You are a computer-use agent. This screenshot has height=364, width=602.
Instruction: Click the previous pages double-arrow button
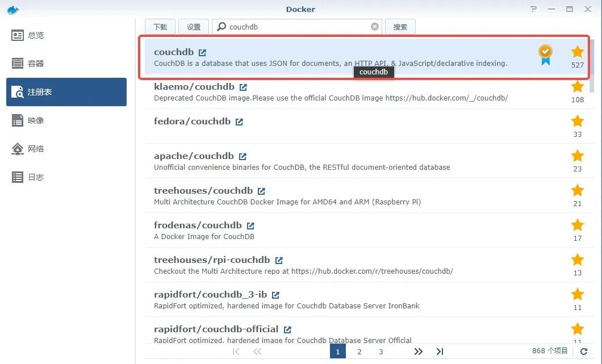coord(257,352)
